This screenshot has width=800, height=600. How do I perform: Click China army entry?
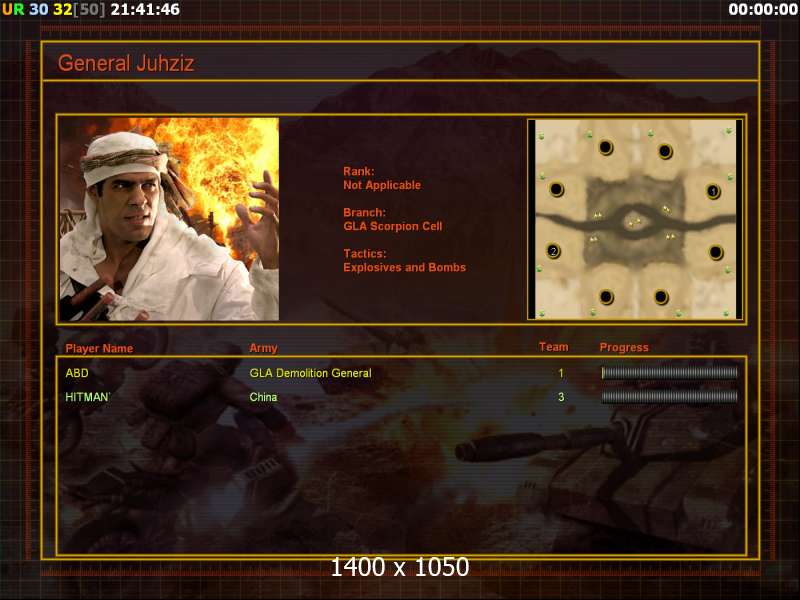(263, 397)
